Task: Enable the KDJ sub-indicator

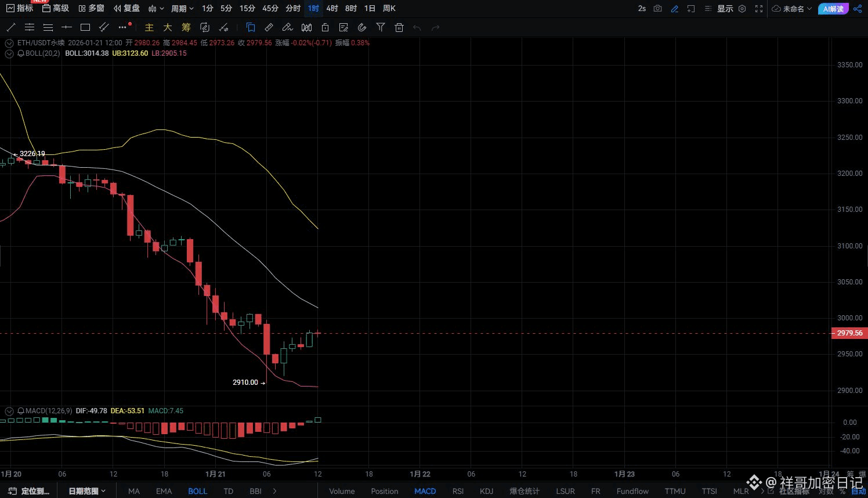Action: [486, 491]
